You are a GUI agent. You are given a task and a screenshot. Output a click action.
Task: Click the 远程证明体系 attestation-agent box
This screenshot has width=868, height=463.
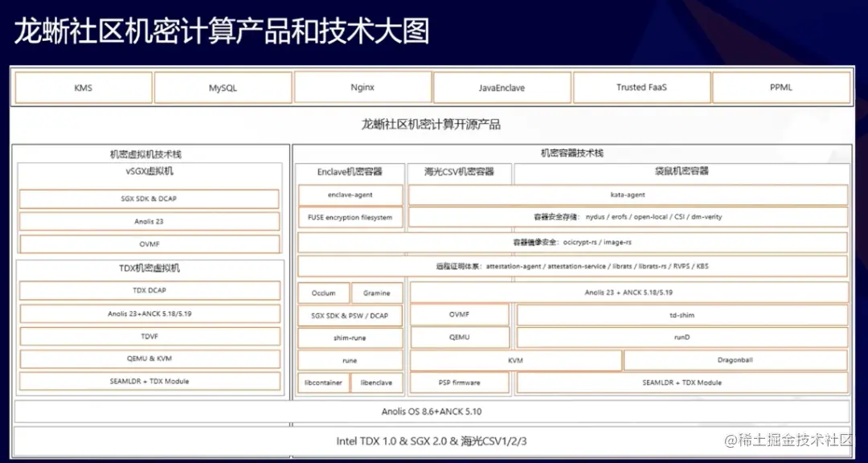point(572,266)
